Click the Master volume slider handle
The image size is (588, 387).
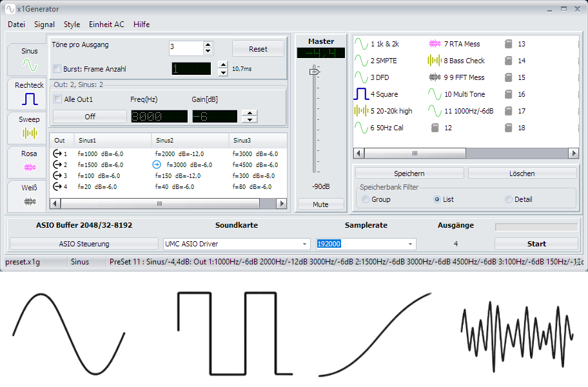coord(315,72)
